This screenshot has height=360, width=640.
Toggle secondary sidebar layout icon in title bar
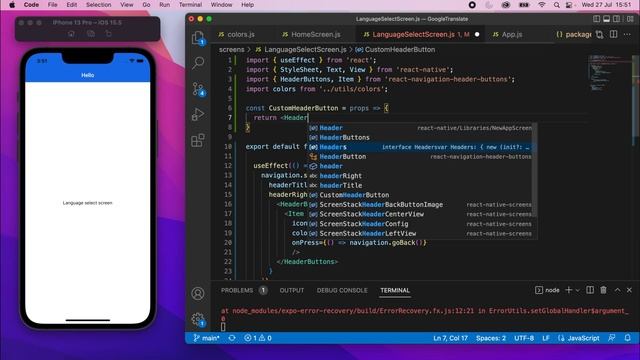pyautogui.click(x=616, y=19)
